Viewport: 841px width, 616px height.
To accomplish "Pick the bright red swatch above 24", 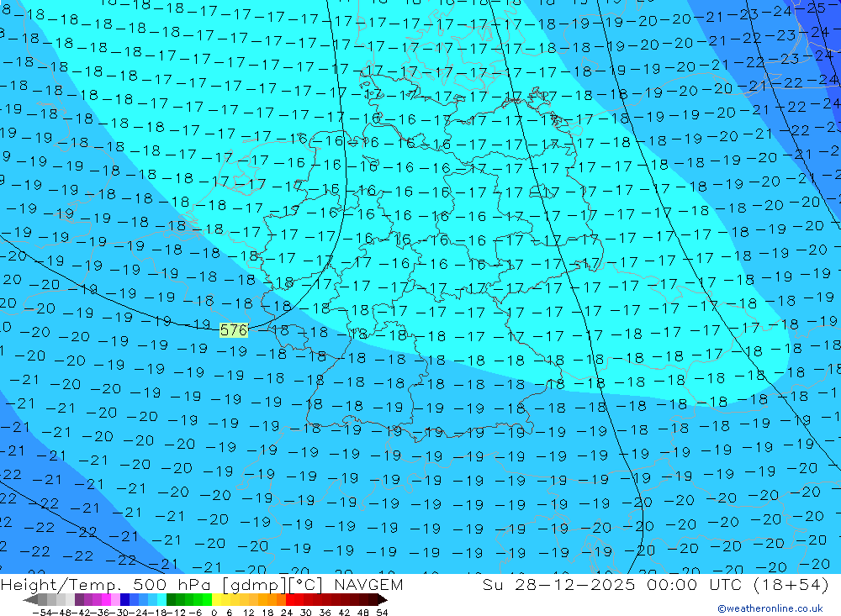I will (x=290, y=600).
